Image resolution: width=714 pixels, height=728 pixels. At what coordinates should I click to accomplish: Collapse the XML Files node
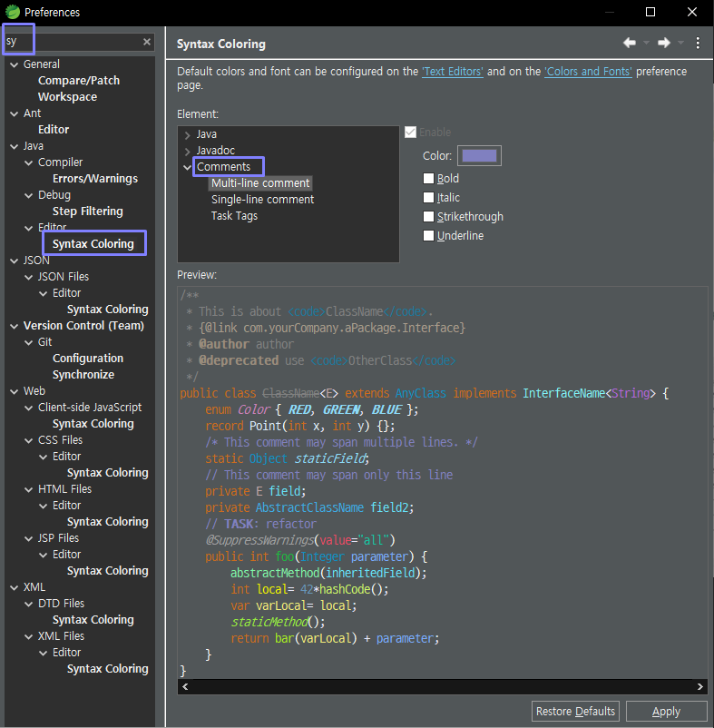(29, 636)
